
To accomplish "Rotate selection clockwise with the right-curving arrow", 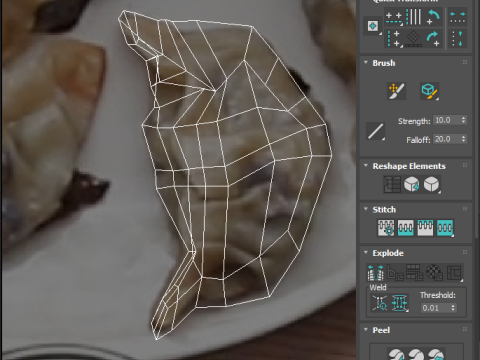I will (x=433, y=39).
